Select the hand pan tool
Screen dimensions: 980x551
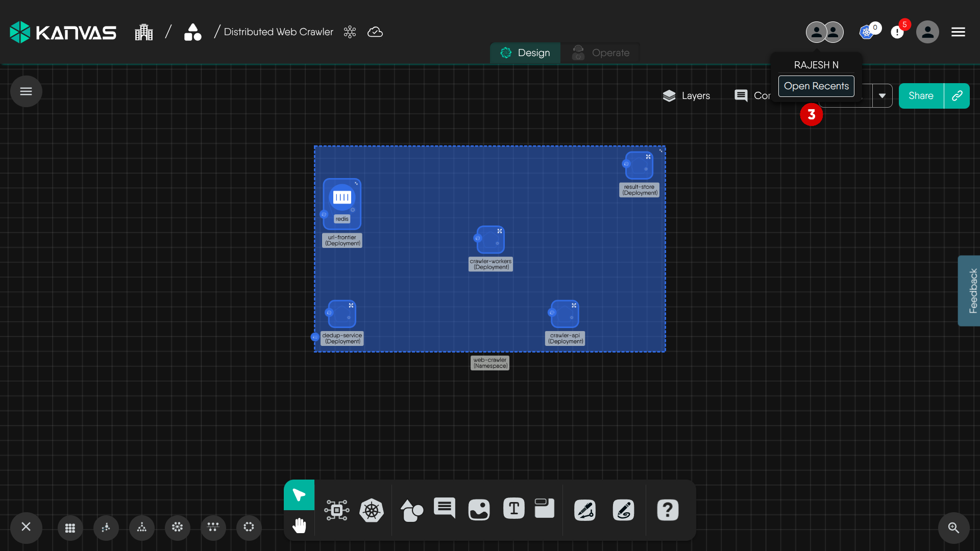point(299,525)
